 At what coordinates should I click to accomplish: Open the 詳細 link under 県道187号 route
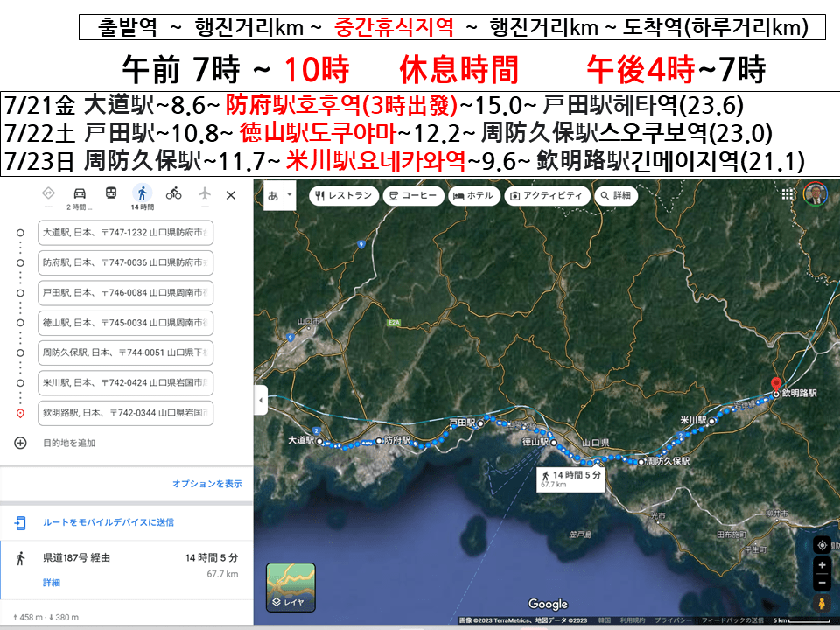coord(52,582)
